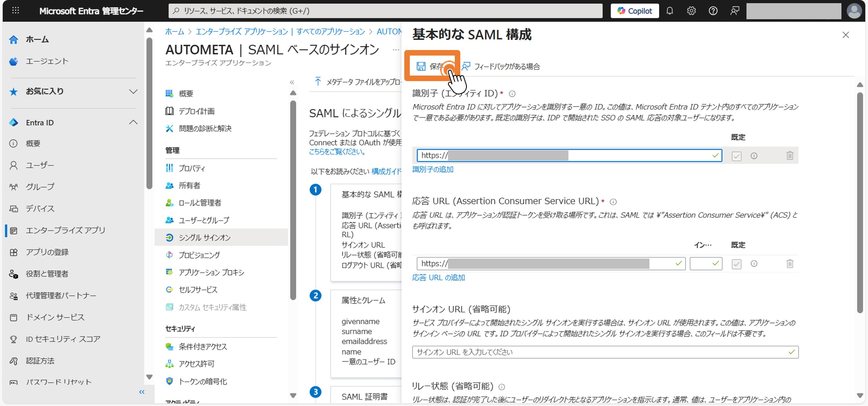Open the account avatar menu
Viewport: 868px width, 406px height.
tap(854, 11)
